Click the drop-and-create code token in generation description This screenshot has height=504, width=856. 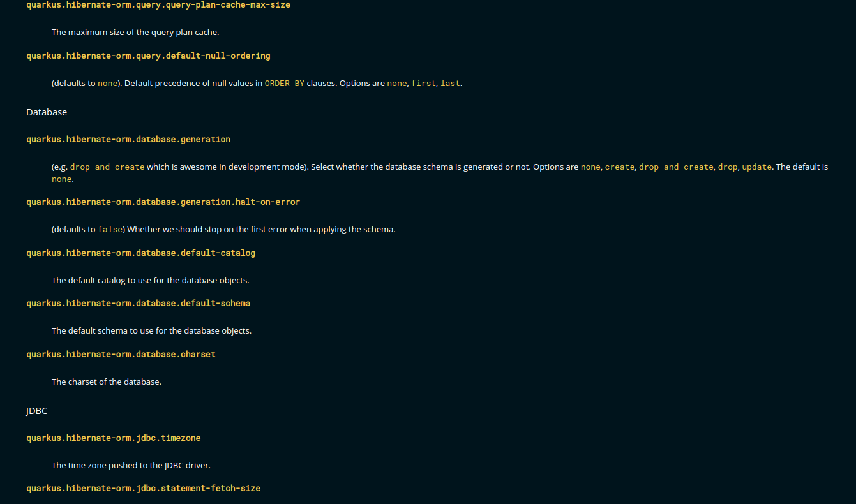pos(106,167)
